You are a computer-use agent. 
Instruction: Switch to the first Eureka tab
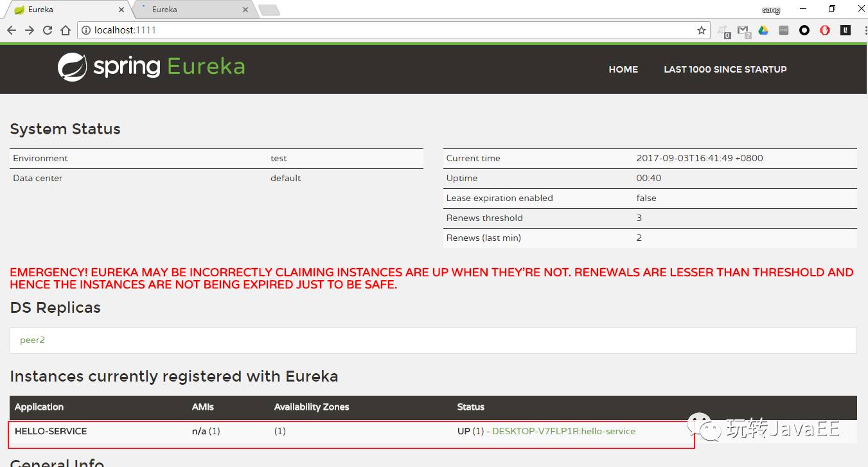coord(67,10)
